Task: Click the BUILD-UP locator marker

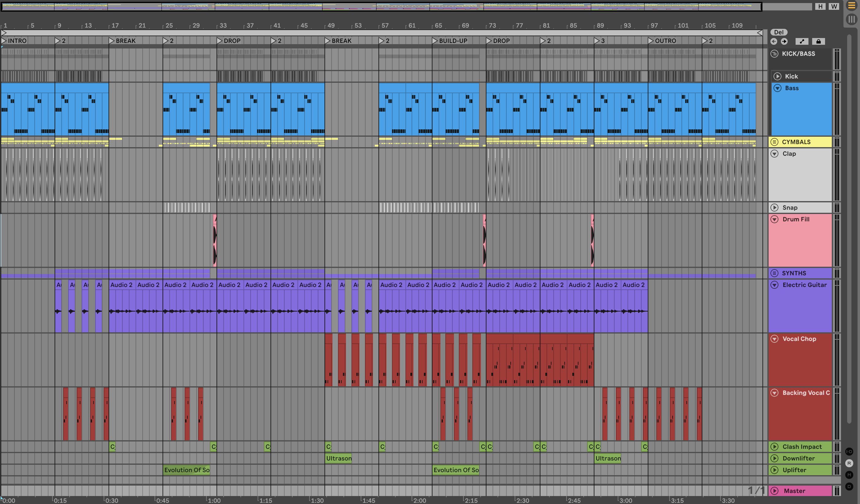Action: [435, 41]
